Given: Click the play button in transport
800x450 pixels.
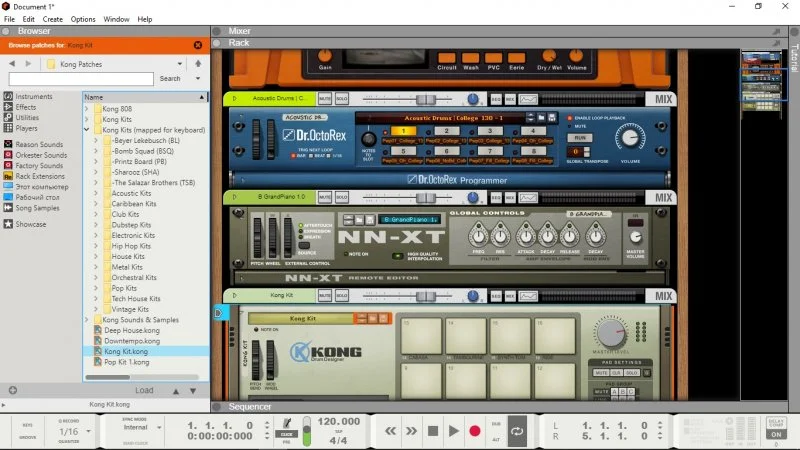Looking at the screenshot, I should click(x=453, y=431).
